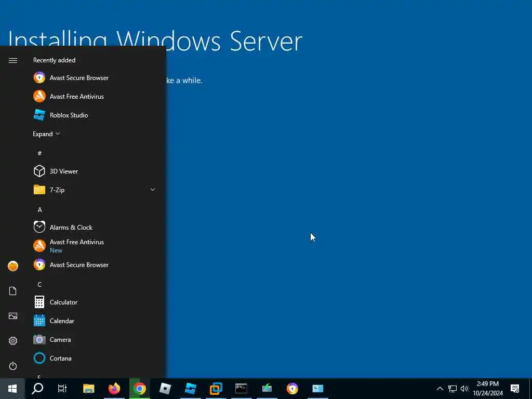Open the 7-Zip folder entry

point(96,190)
